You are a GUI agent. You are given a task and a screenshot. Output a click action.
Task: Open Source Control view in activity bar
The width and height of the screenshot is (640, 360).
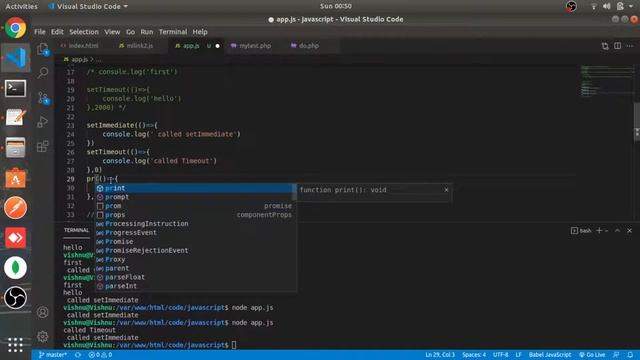point(43,98)
